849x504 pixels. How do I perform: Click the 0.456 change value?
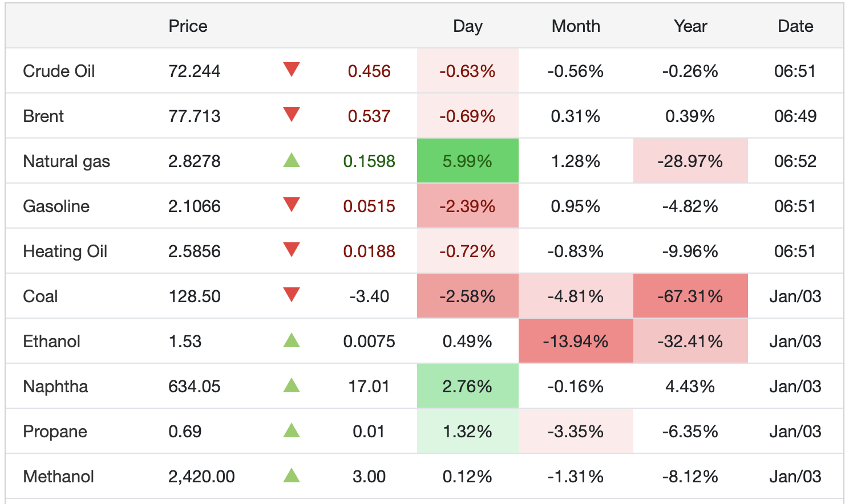click(369, 71)
